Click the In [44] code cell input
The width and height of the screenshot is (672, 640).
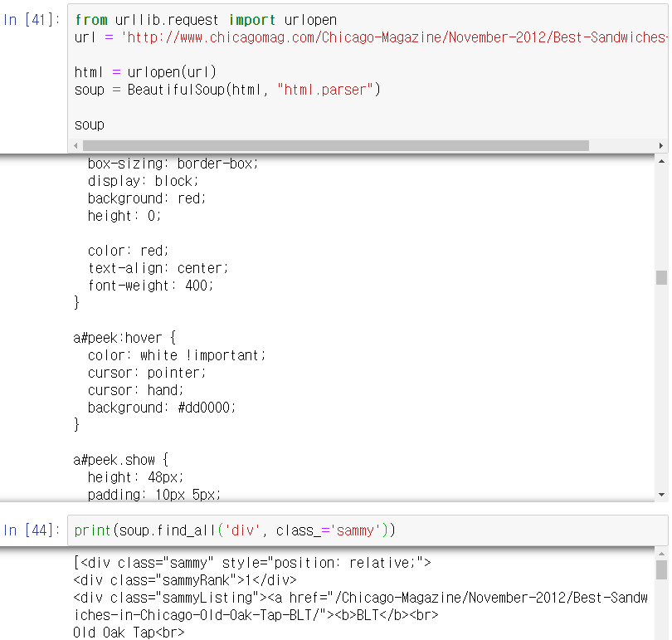(x=368, y=530)
